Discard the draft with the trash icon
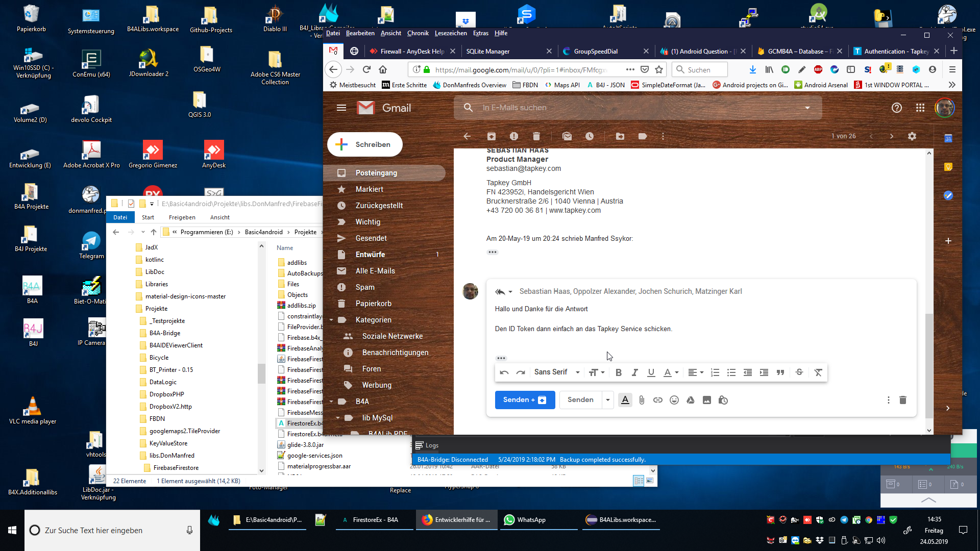 pyautogui.click(x=902, y=400)
